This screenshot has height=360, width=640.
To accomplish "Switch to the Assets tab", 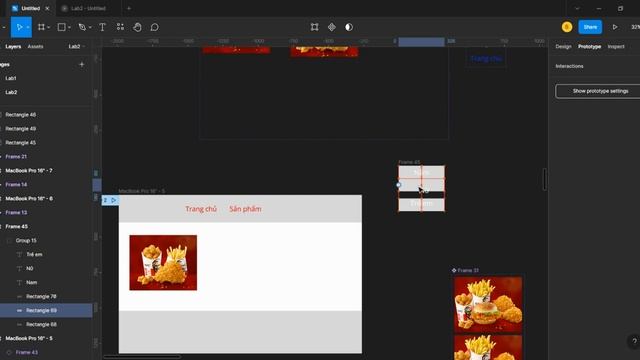I will tap(36, 47).
